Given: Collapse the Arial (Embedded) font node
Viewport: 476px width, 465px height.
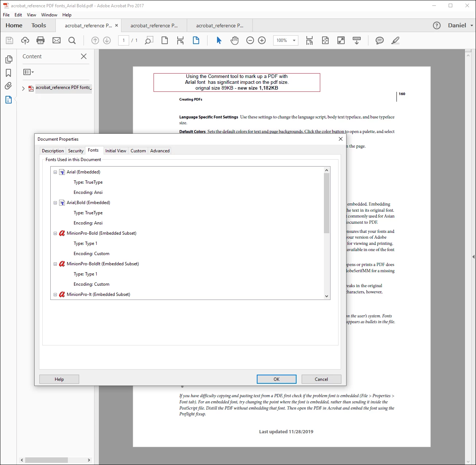Looking at the screenshot, I should [x=55, y=172].
